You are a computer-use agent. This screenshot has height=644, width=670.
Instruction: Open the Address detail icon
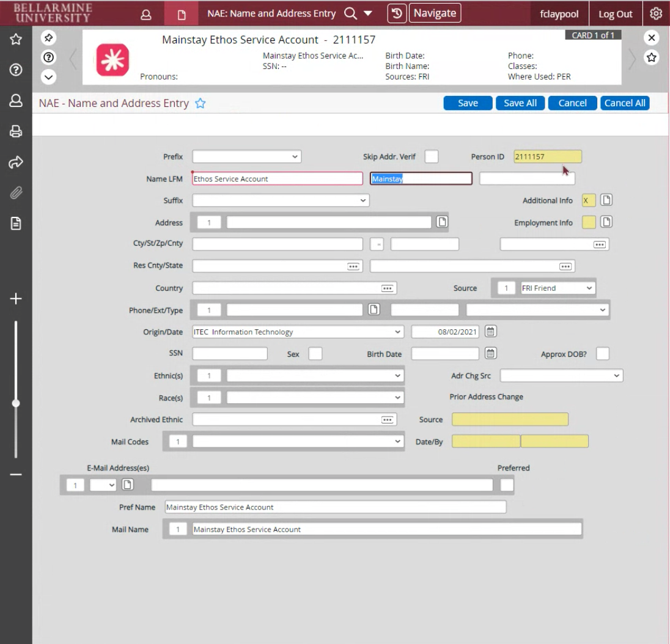442,222
